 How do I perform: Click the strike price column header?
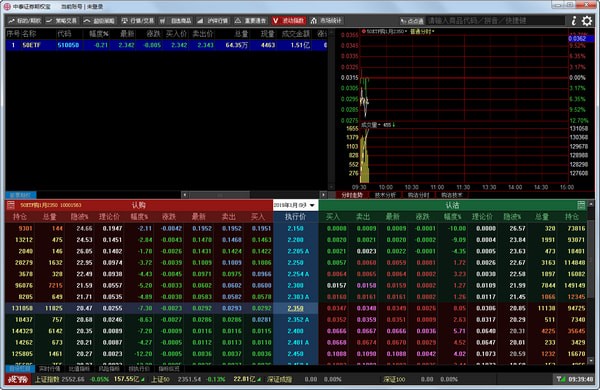coord(295,217)
